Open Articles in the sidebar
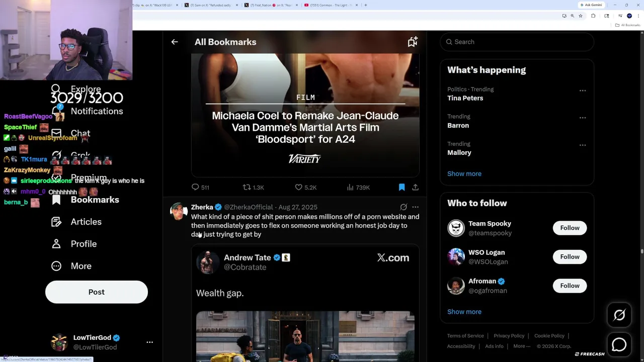The height and width of the screenshot is (362, 644). (86, 222)
